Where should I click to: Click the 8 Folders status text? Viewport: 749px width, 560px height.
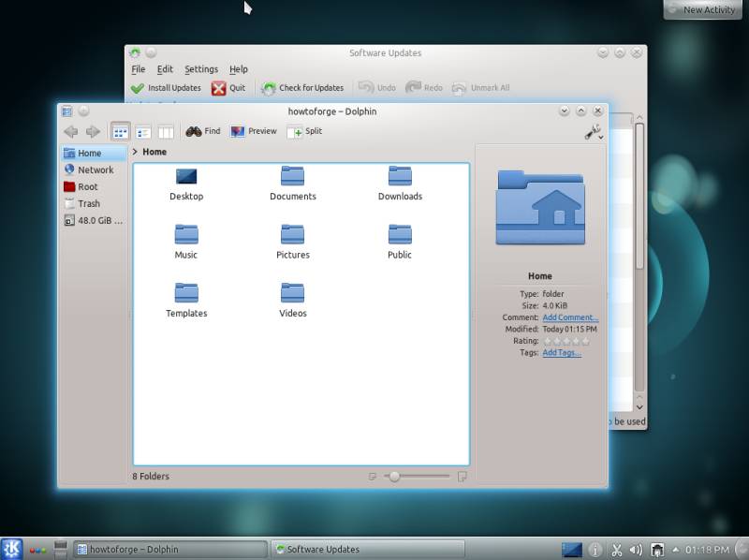point(151,477)
